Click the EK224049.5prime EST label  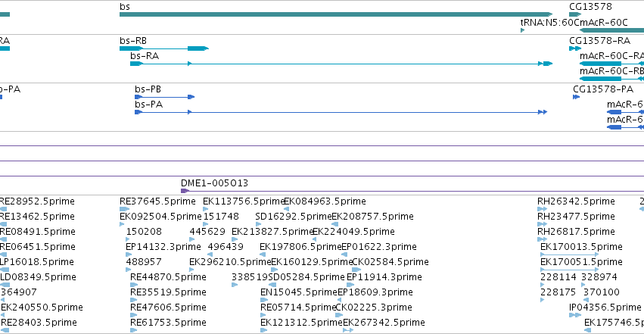click(x=353, y=232)
